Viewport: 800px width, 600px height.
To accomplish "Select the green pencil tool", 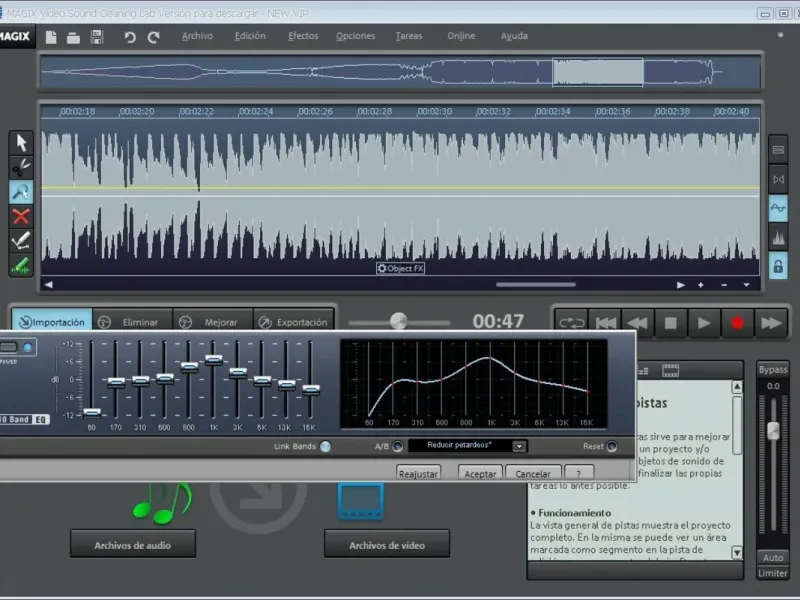I will tap(21, 265).
